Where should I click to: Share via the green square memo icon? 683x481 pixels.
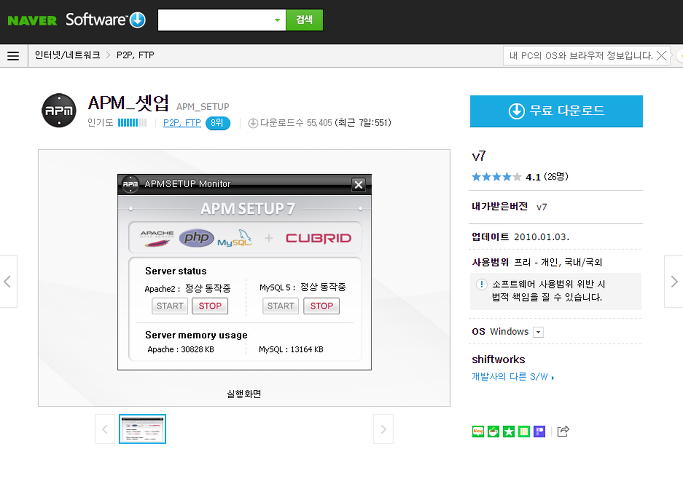[x=524, y=431]
